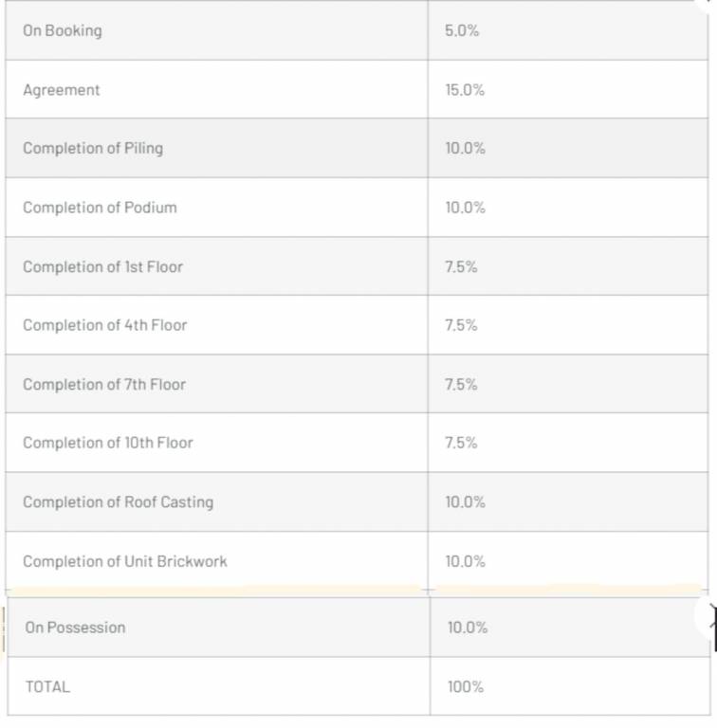Select Completion of Roof Casting cell
Image resolution: width=717 pixels, height=728 pixels.
(x=118, y=502)
